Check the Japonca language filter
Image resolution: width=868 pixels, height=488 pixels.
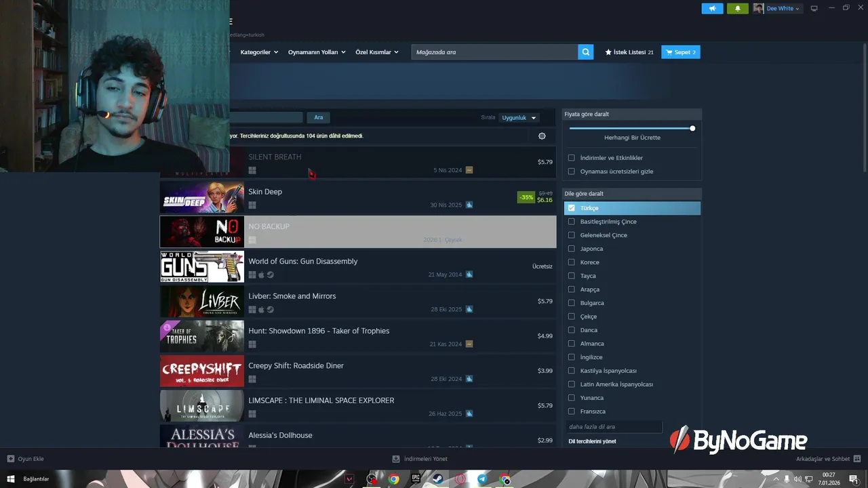click(572, 249)
